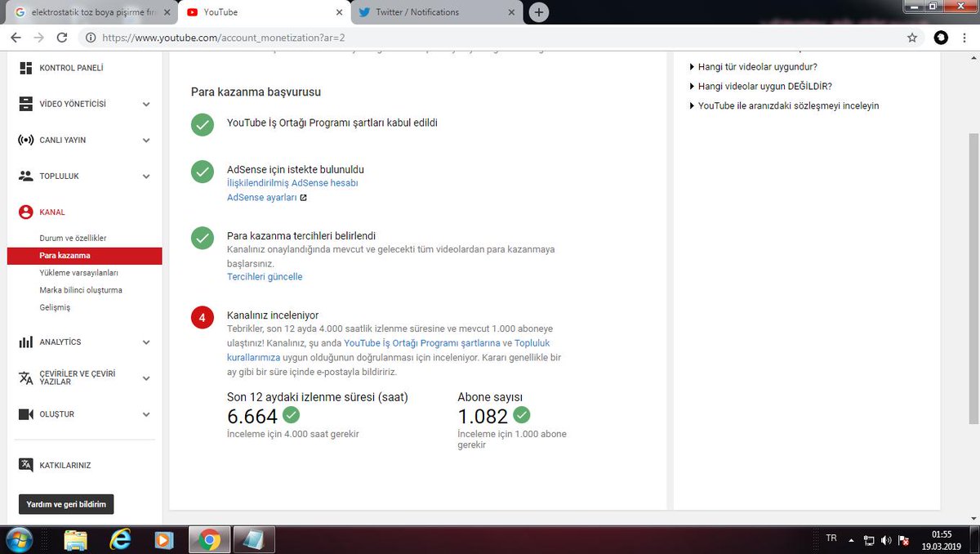Expand the Oluştur section
This screenshot has width=980, height=554.
pos(146,414)
